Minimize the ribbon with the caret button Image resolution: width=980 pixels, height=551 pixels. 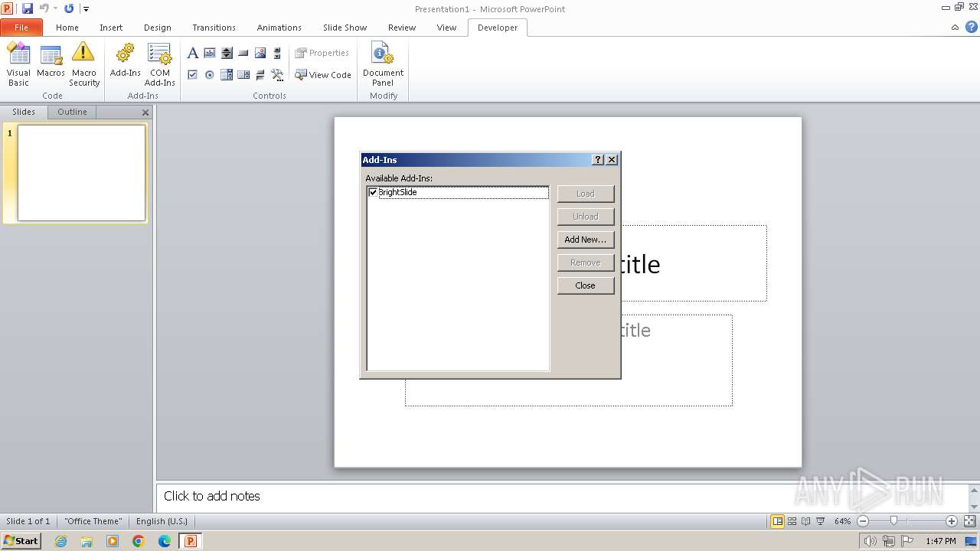click(x=955, y=28)
